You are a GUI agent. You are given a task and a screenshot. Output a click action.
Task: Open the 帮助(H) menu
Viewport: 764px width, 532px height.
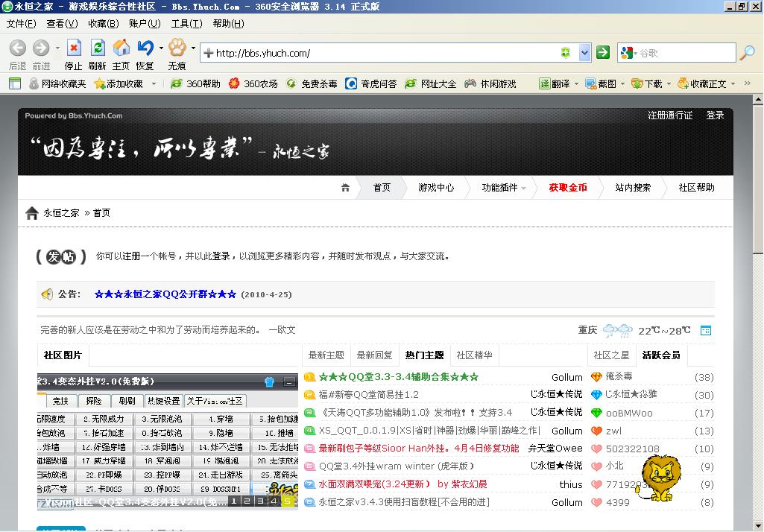click(x=229, y=23)
